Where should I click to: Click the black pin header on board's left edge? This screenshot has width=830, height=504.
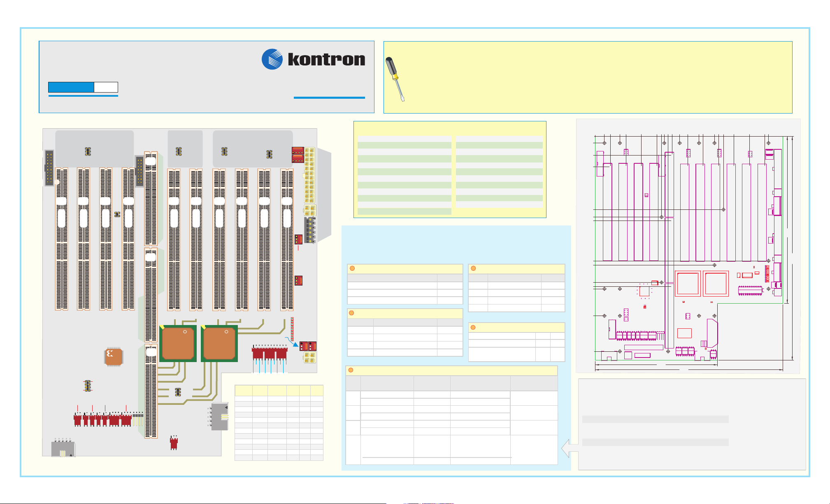pyautogui.click(x=49, y=167)
